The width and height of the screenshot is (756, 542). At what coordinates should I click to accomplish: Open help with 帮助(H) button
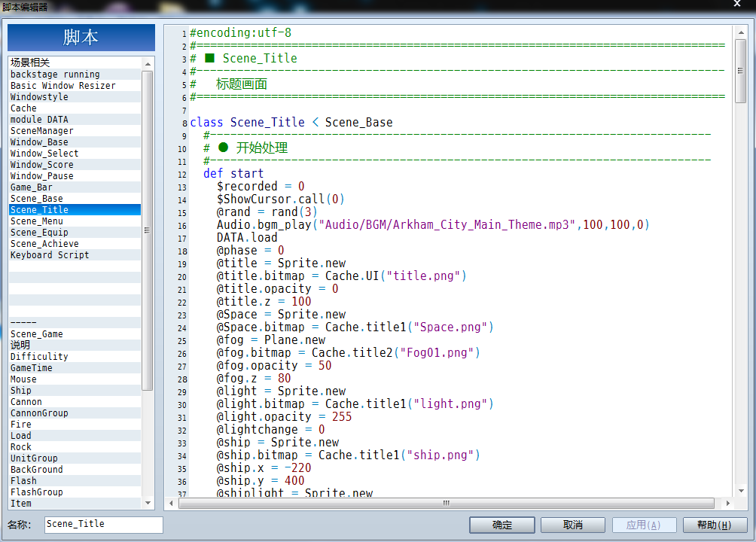click(x=715, y=525)
